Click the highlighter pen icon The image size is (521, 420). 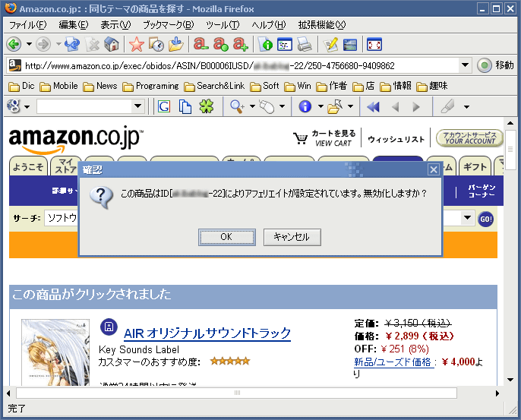click(x=447, y=106)
